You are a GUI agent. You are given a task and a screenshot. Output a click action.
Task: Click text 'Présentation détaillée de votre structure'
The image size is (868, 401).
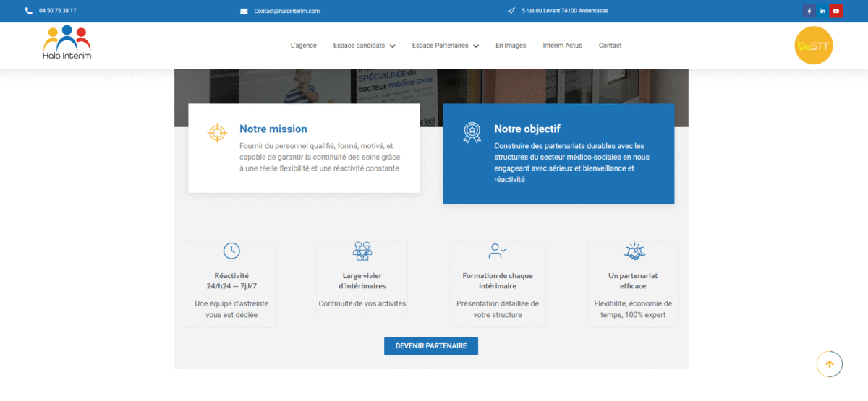coord(498,309)
